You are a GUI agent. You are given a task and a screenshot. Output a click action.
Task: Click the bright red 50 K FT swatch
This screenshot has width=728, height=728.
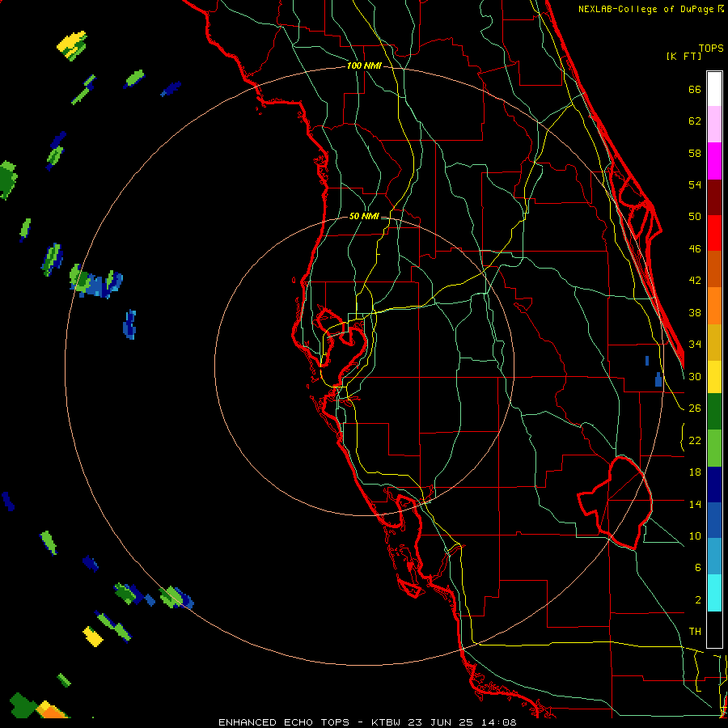[x=714, y=233]
